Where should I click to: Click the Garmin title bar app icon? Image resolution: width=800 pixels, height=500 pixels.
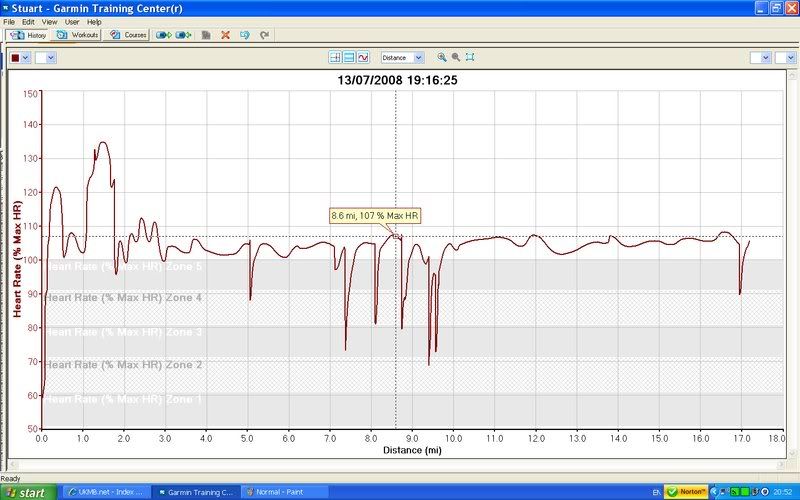[6, 8]
